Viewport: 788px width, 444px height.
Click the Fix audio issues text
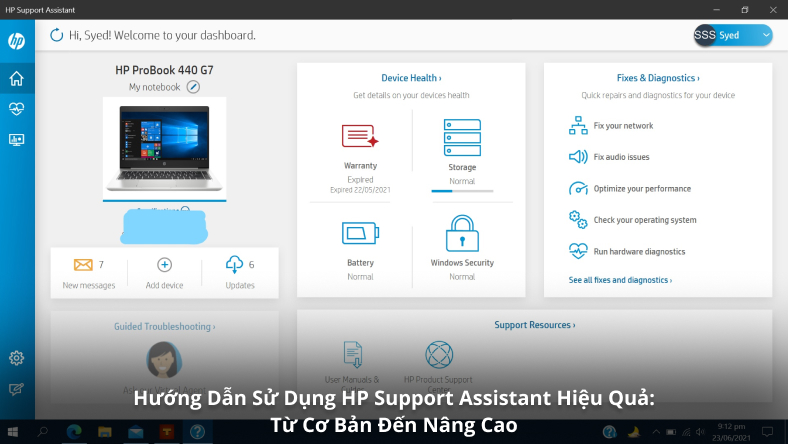621,157
